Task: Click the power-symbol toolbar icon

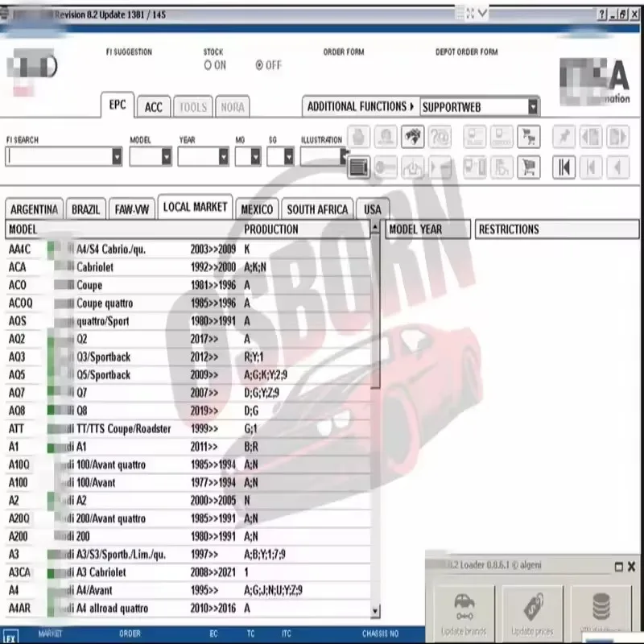Action: click(412, 167)
